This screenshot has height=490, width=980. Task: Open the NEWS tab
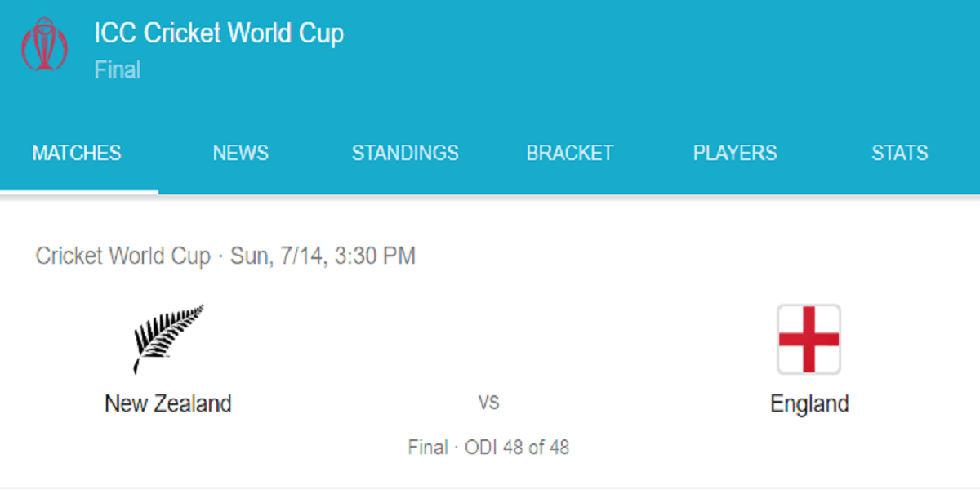click(241, 153)
